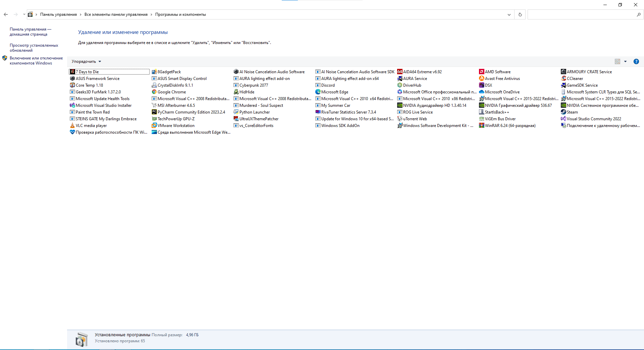Click the RivaTuner Statistics Server icon
This screenshot has height=350, width=644.
(318, 112)
